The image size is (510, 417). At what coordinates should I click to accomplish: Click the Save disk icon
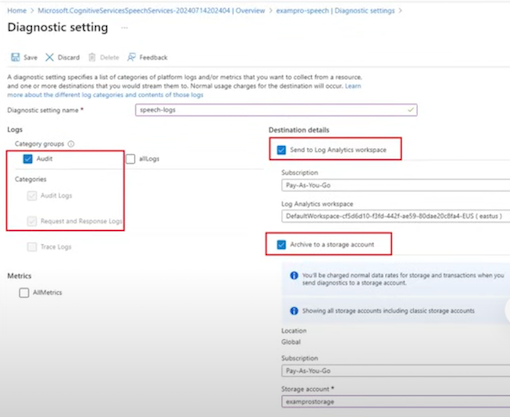point(15,57)
